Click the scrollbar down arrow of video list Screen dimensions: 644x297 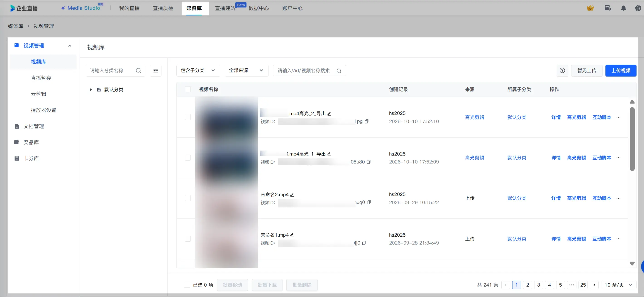(632, 264)
